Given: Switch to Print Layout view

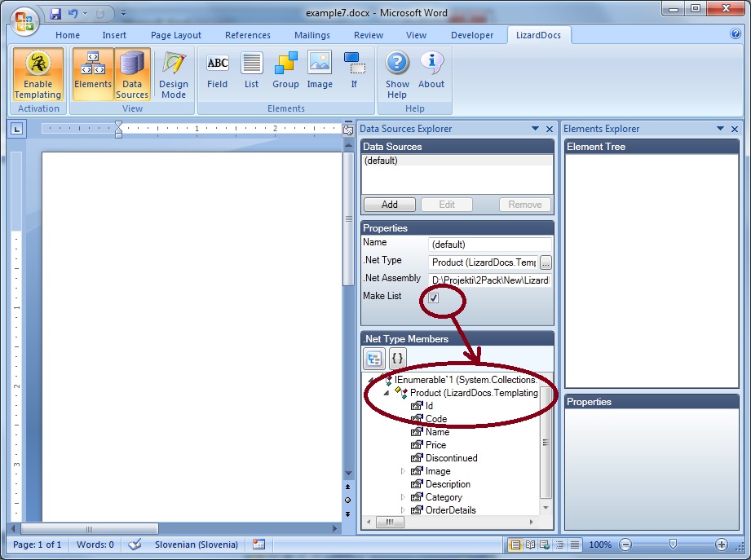Looking at the screenshot, I should point(515,545).
